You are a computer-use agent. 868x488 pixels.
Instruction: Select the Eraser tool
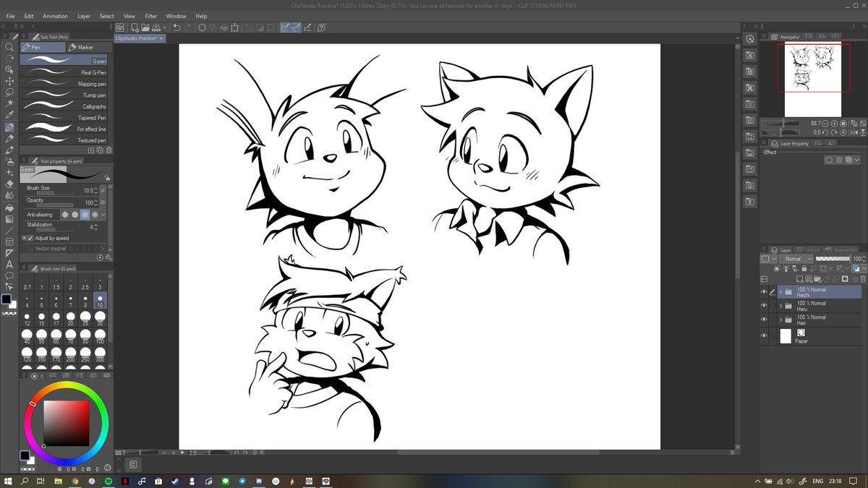[x=9, y=184]
